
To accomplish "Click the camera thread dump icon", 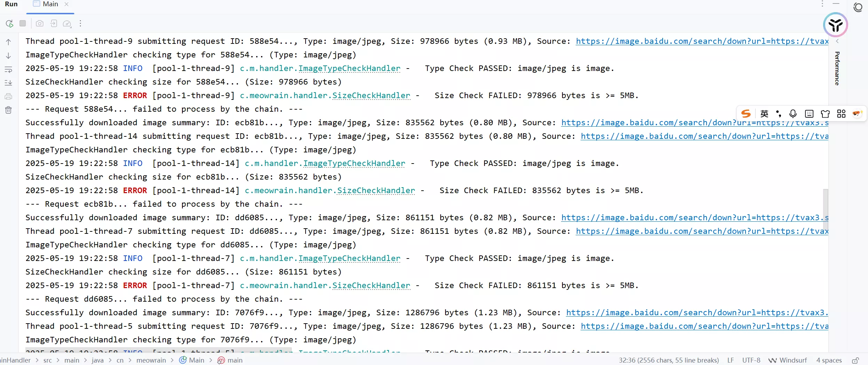I will [40, 23].
